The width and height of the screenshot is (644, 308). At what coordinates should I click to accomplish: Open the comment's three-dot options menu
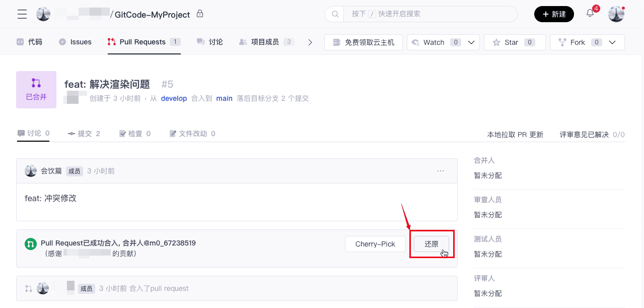(x=441, y=171)
